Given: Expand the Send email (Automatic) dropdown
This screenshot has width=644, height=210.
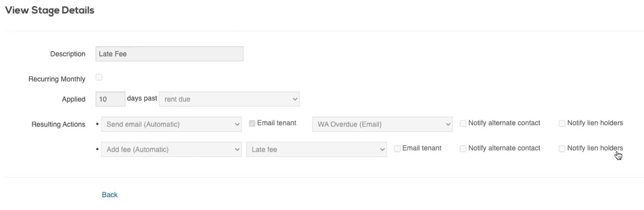Looking at the screenshot, I should tap(171, 124).
